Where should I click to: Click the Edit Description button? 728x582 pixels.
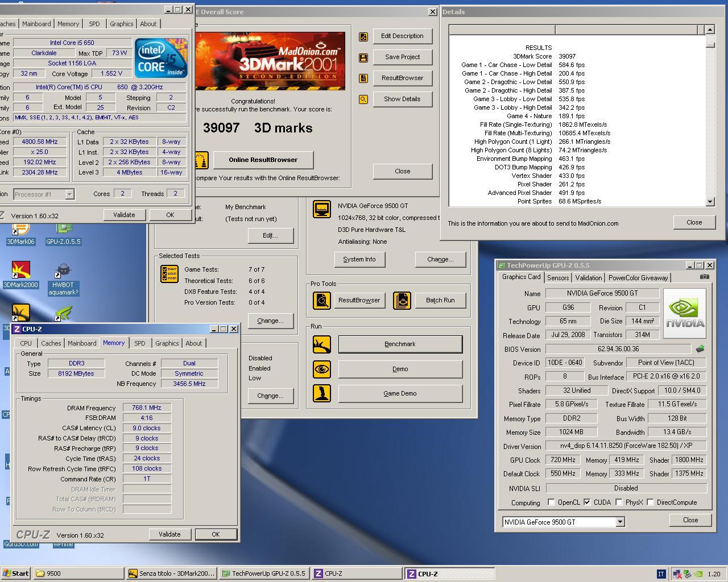402,36
